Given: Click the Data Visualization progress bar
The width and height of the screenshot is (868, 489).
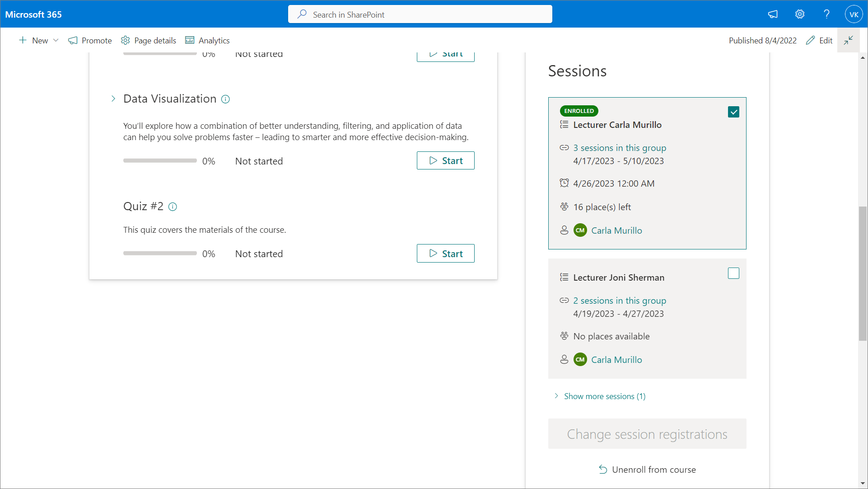Looking at the screenshot, I should (x=160, y=161).
